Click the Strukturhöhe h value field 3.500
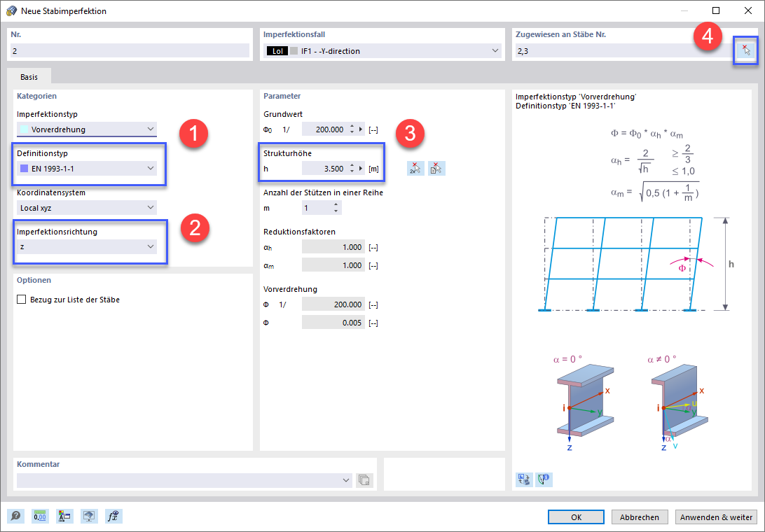 [x=324, y=169]
